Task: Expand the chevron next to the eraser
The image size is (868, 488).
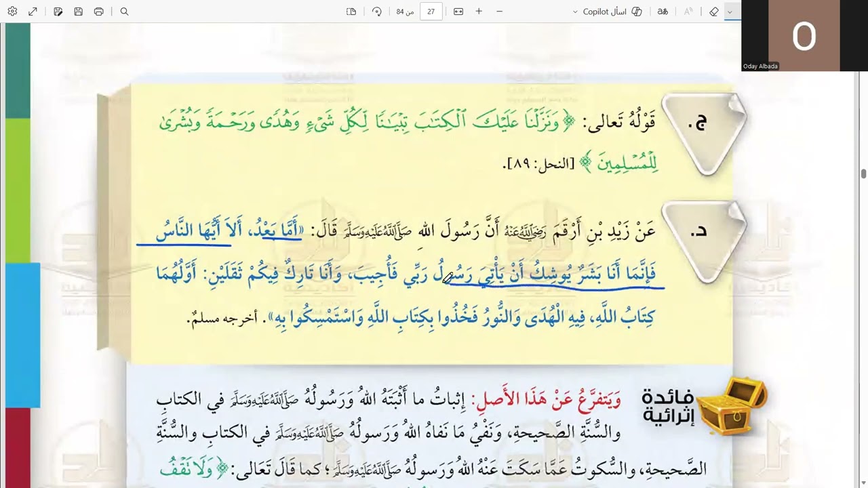Action: (730, 12)
